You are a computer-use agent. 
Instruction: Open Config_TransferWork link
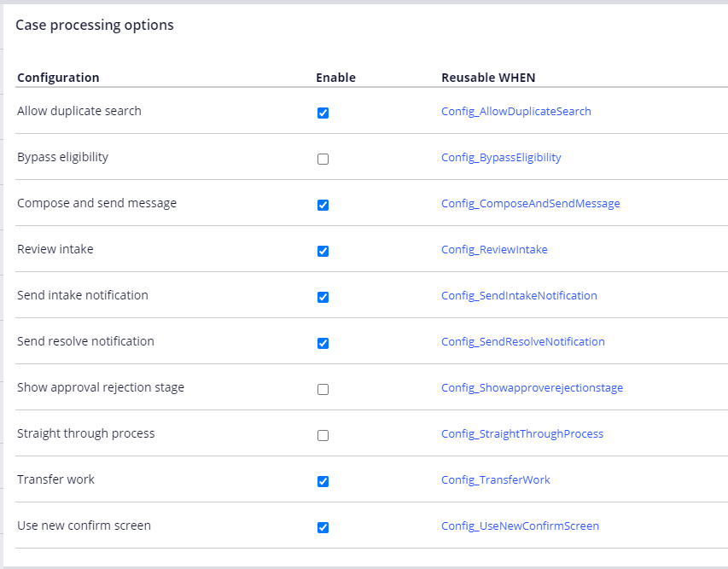[495, 479]
